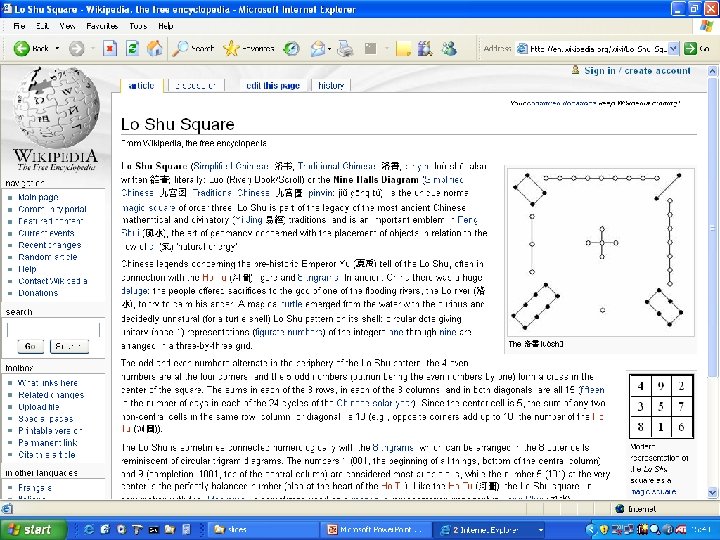The image size is (720, 540).
Task: Open the Community portal link
Action: (x=52, y=209)
